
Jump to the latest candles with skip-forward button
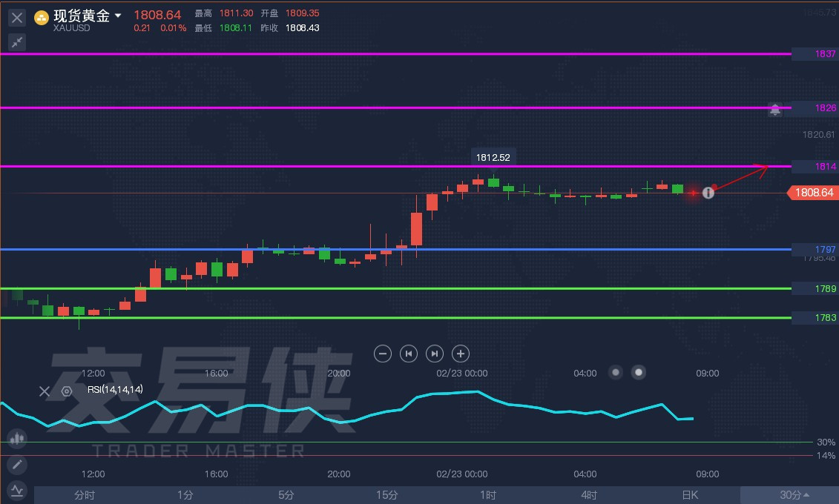[435, 354]
